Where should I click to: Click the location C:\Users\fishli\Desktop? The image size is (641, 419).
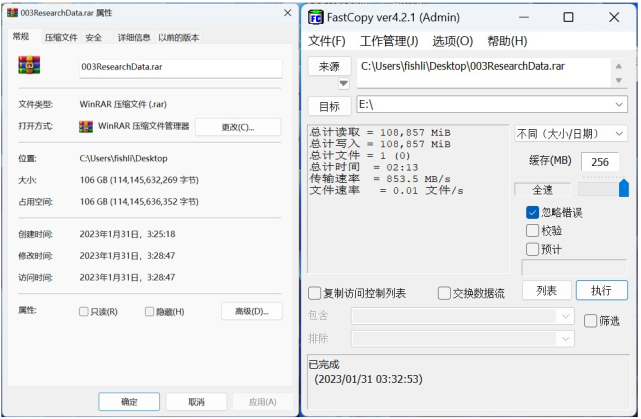[x=123, y=158]
